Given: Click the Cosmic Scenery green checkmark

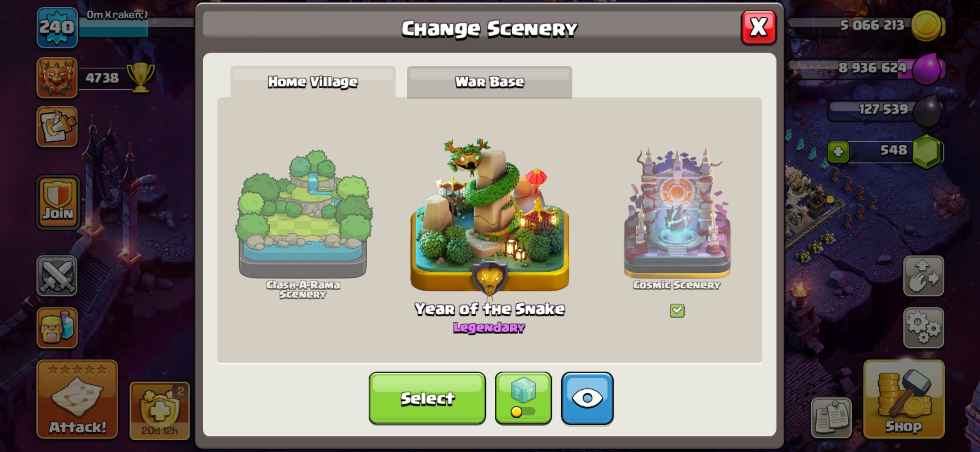Looking at the screenshot, I should click(677, 310).
